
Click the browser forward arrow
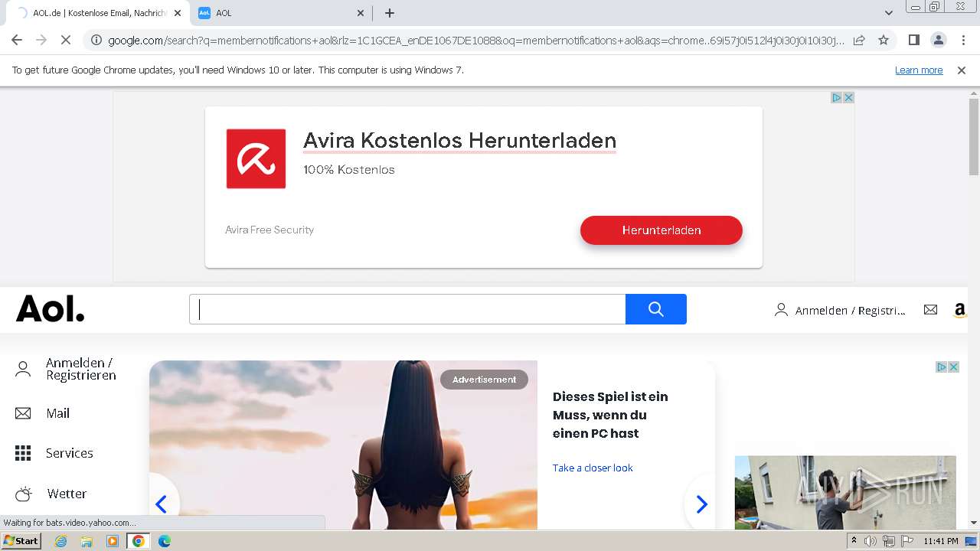coord(41,40)
